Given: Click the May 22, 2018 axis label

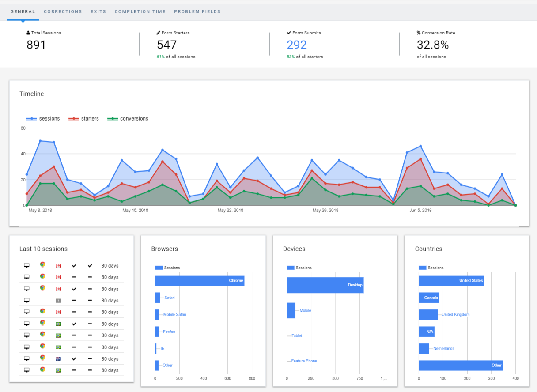Looking at the screenshot, I should coord(231,211).
